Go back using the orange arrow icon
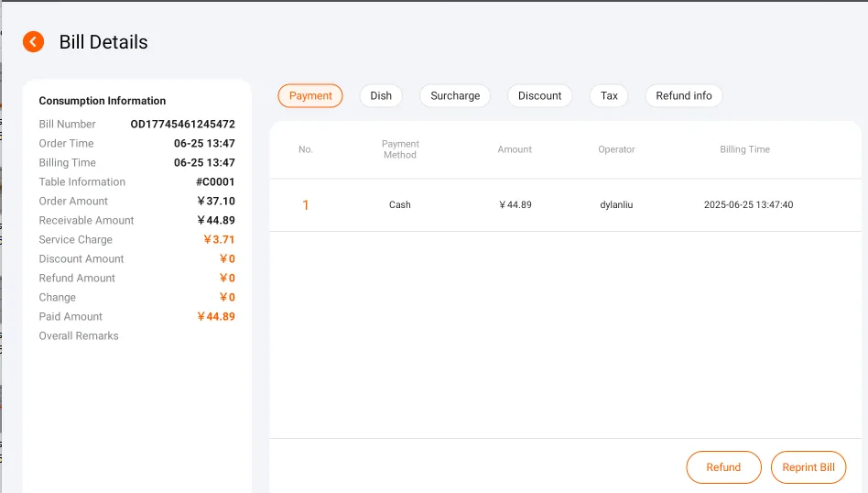Screen dimensions: 868x493 pos(33,41)
